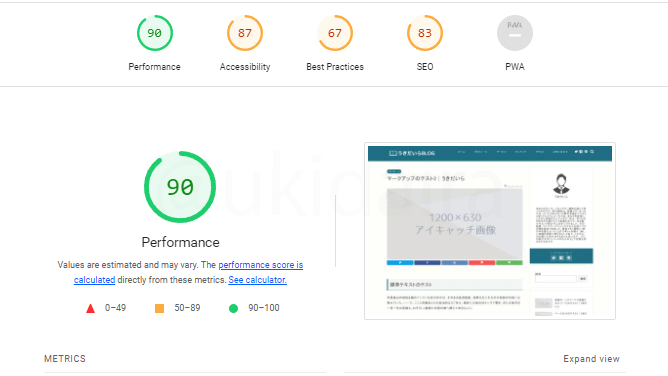The width and height of the screenshot is (668, 376).
Task: Click the METRICS section heading
Action: 65,359
